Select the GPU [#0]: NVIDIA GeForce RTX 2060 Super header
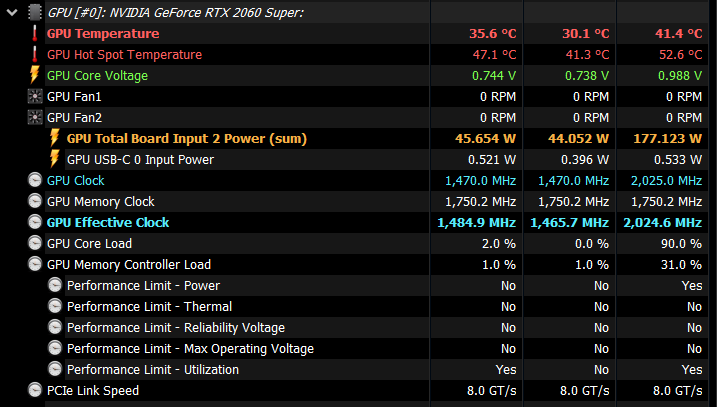The height and width of the screenshot is (407, 717). [x=176, y=12]
